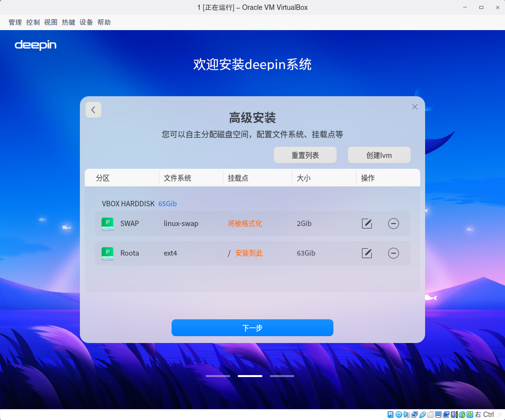Image resolution: width=505 pixels, height=420 pixels.
Task: Click VirtualBox CPU virtualization status icon
Action: [x=454, y=415]
